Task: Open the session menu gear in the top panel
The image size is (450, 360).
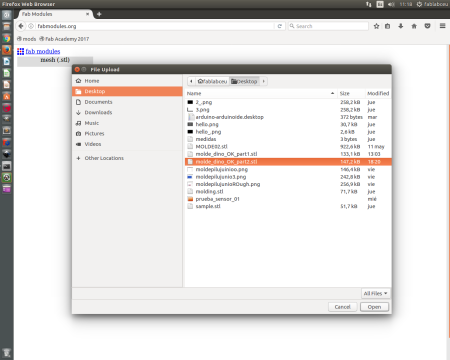Action: [419, 4]
